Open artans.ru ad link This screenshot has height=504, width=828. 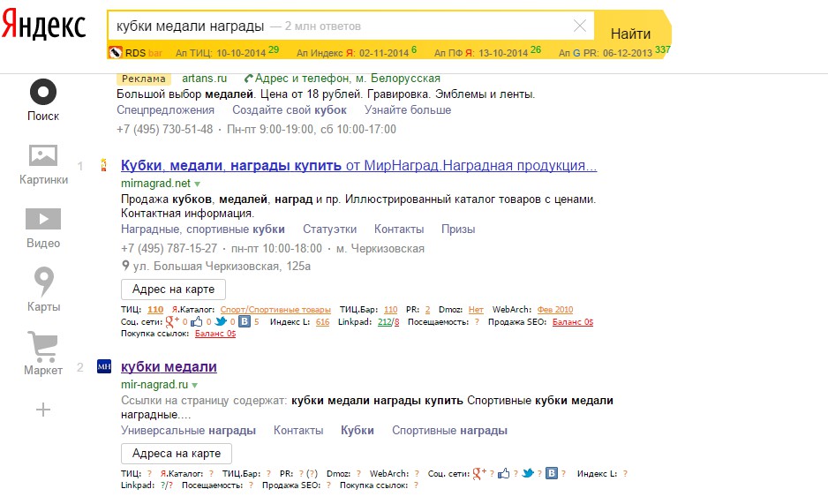tap(205, 78)
